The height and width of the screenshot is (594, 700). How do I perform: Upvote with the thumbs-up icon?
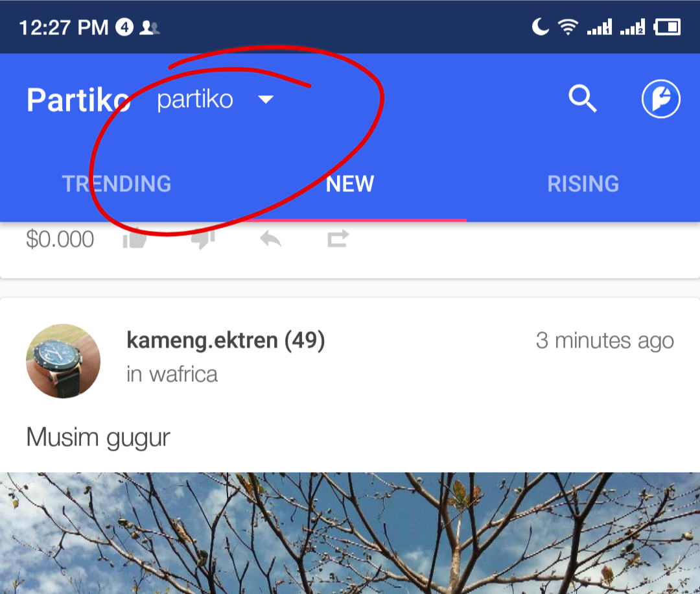pos(135,239)
